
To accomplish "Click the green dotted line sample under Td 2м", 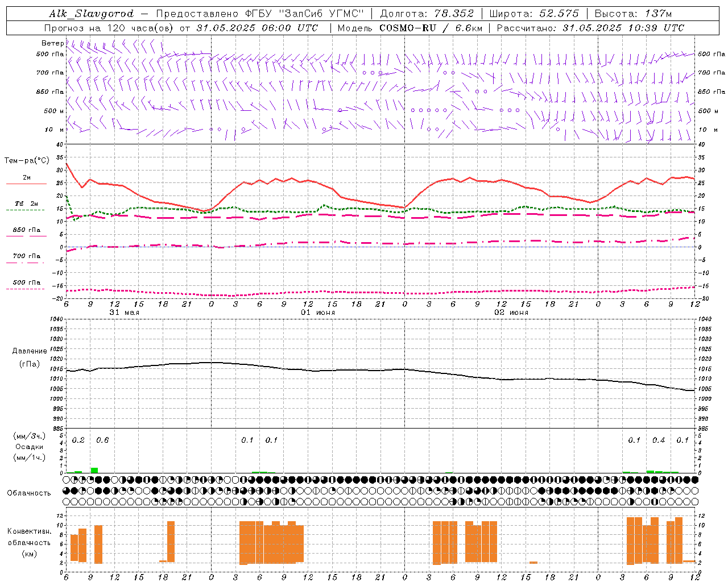I will [x=26, y=210].
